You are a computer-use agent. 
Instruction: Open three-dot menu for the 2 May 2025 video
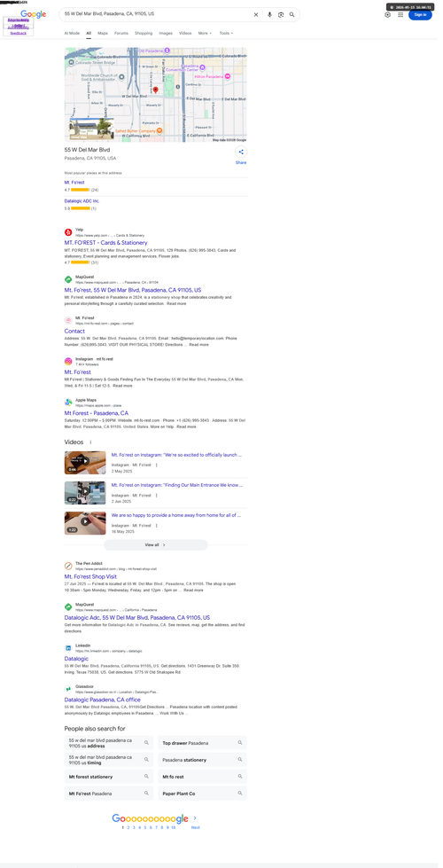coord(157,465)
